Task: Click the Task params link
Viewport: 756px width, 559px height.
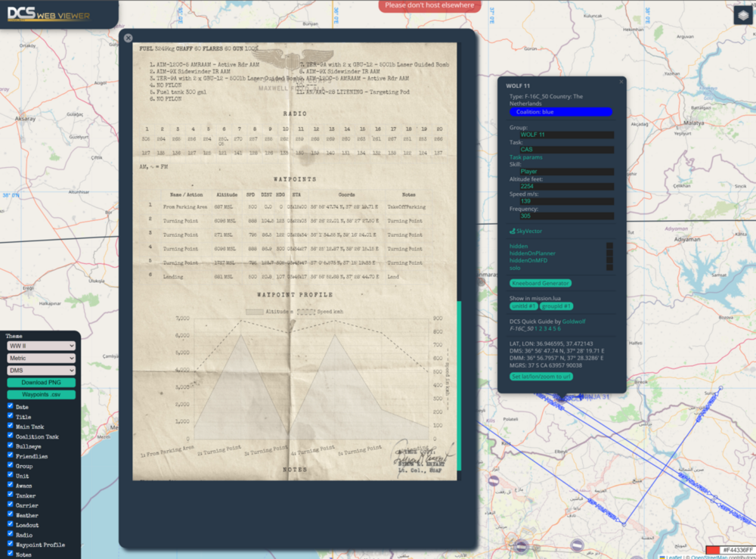Action: [525, 157]
